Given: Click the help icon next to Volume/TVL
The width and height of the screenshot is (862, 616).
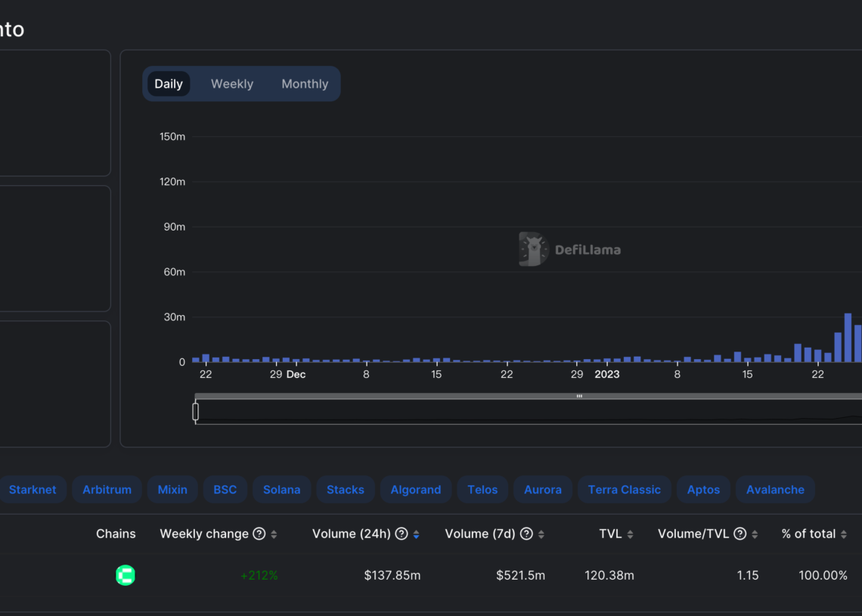Looking at the screenshot, I should [x=740, y=534].
